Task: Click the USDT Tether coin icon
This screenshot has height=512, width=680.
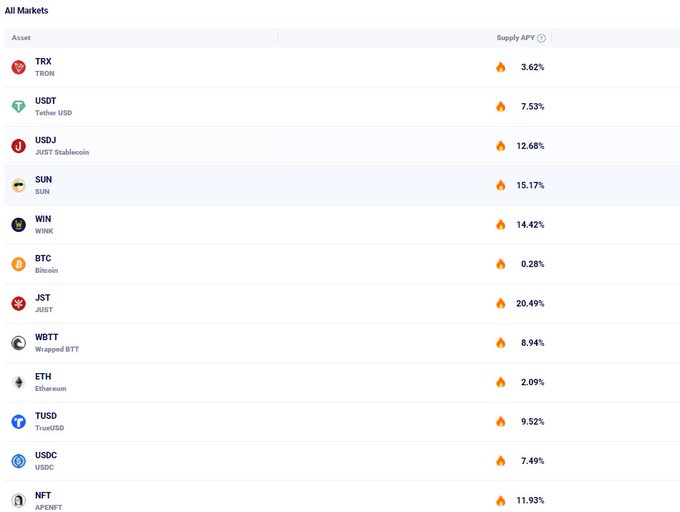Action: [18, 106]
